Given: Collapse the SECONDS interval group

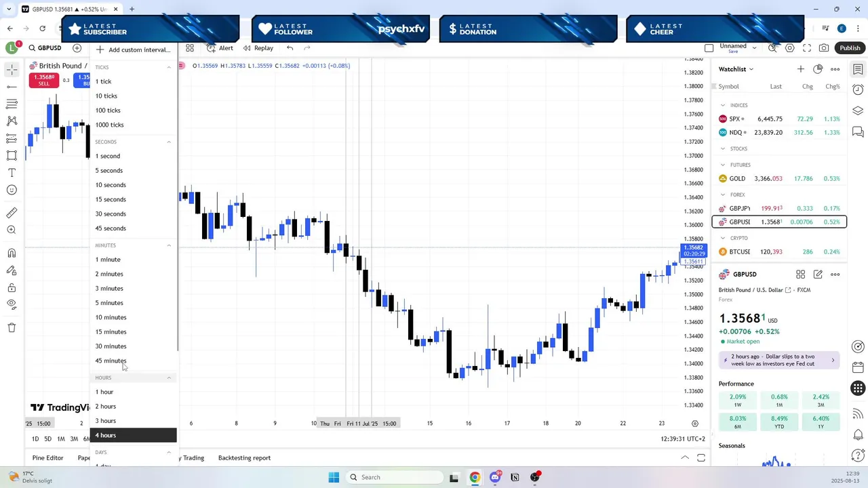Looking at the screenshot, I should pos(169,142).
